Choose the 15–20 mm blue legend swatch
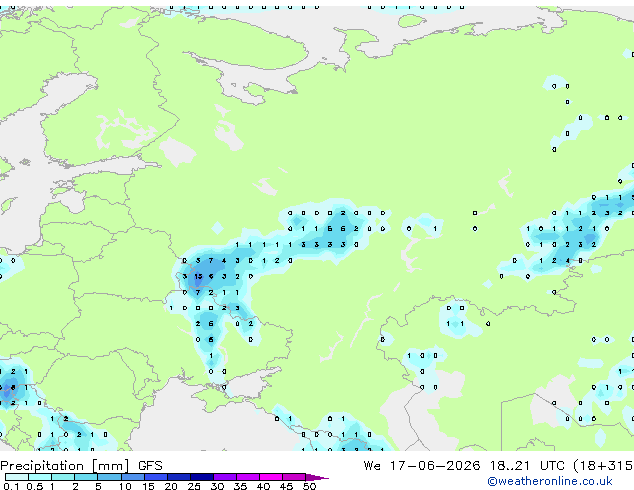Screen dimensions: 634x490 155,477
